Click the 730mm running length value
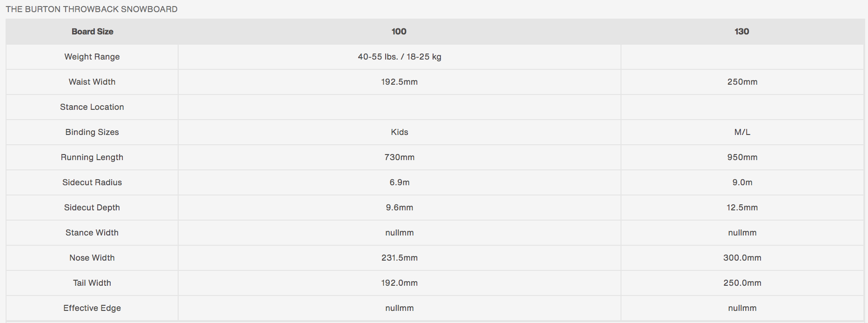 pos(399,157)
